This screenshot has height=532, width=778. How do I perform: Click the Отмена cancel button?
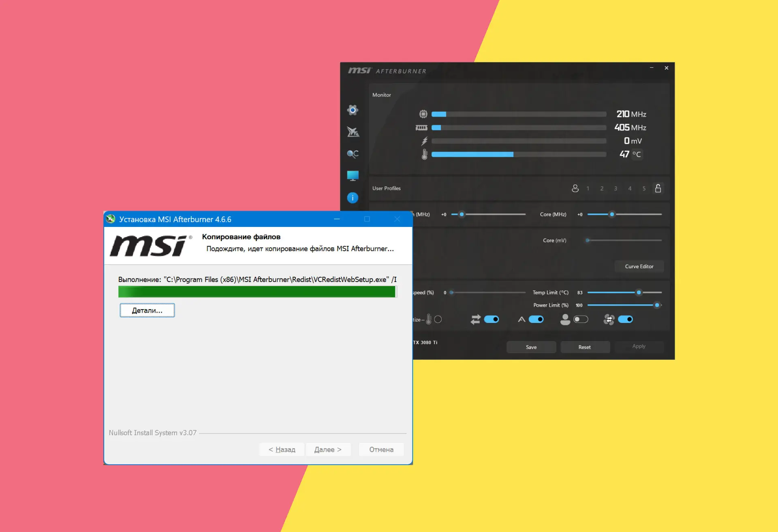[x=381, y=450]
